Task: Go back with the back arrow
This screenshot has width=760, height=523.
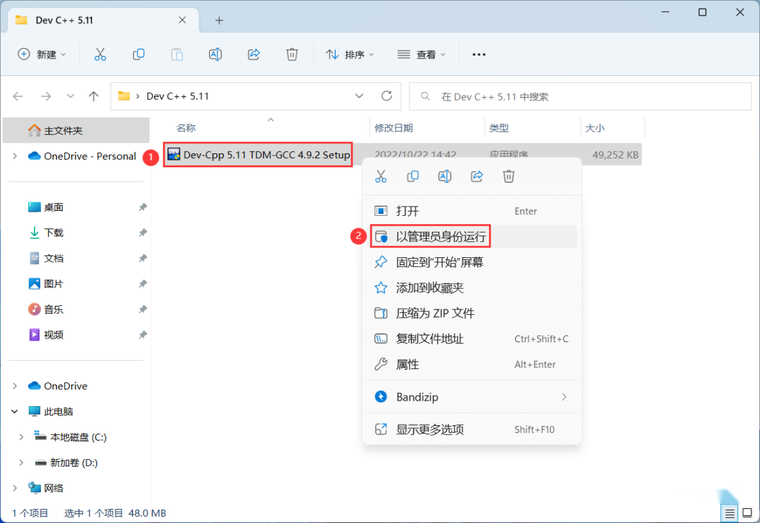Action: click(x=18, y=96)
